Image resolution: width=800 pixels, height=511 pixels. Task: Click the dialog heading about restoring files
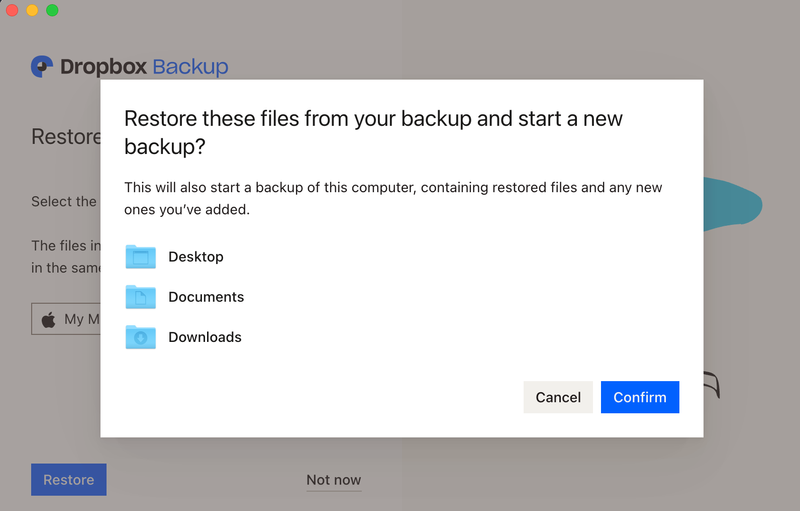[x=373, y=132]
